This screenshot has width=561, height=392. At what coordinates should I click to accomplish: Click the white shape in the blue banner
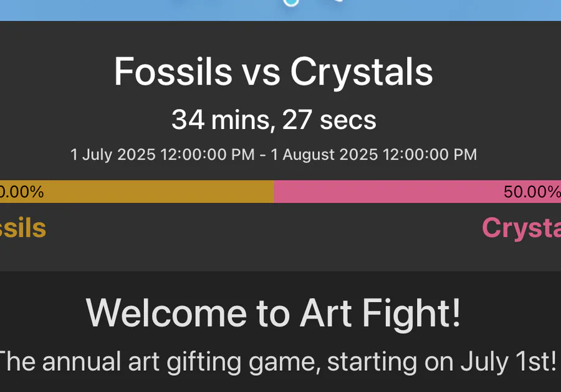point(338,1)
